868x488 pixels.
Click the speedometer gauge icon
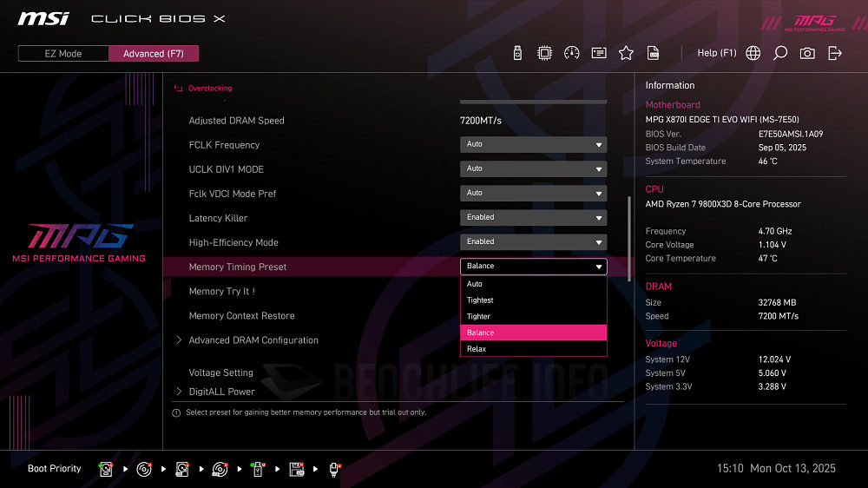pos(571,53)
